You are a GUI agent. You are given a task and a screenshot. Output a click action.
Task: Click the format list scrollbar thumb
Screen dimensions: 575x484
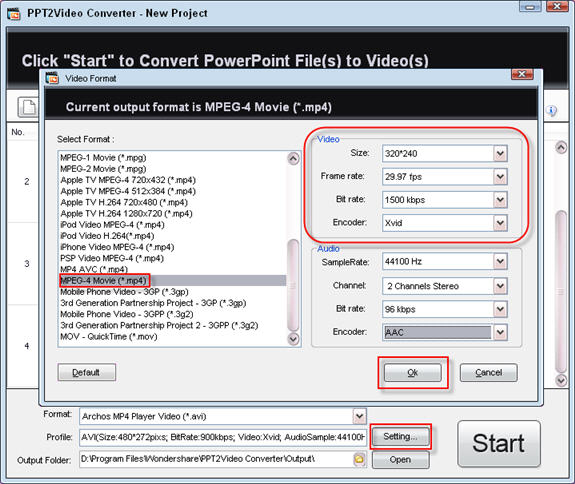293,285
